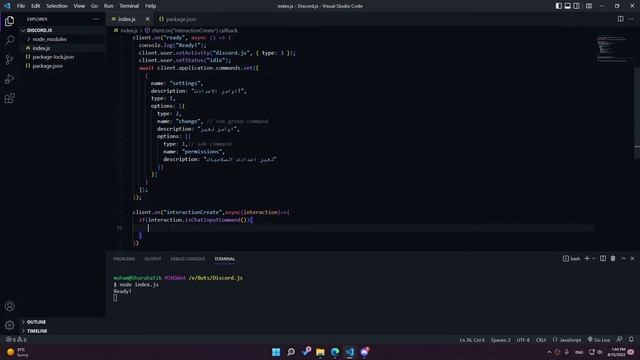Click Ln 36, Col 6 in the status bar
The height and width of the screenshot is (360, 640).
pos(472,340)
